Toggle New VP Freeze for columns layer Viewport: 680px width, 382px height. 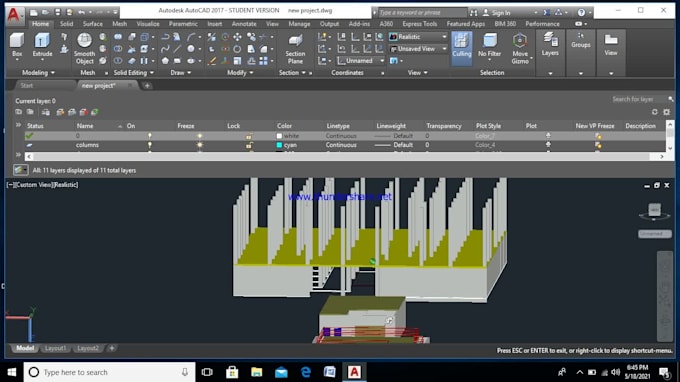tap(598, 145)
